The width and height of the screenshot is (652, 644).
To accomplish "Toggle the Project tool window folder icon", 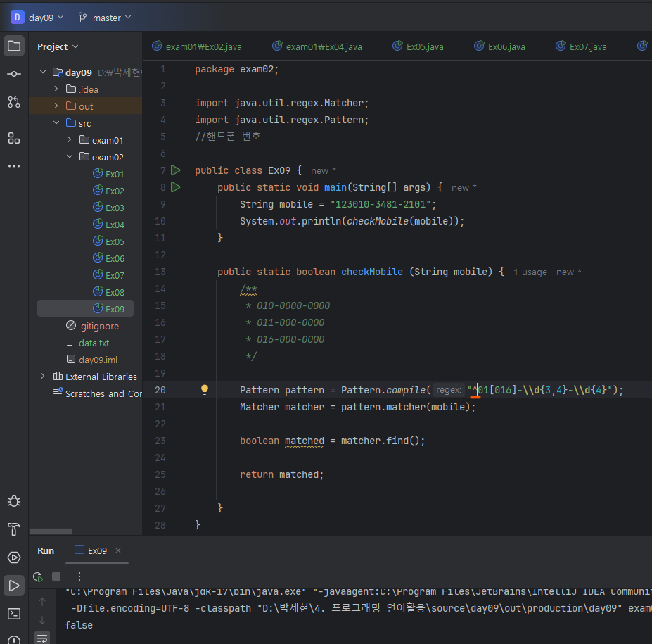I will click(x=14, y=46).
